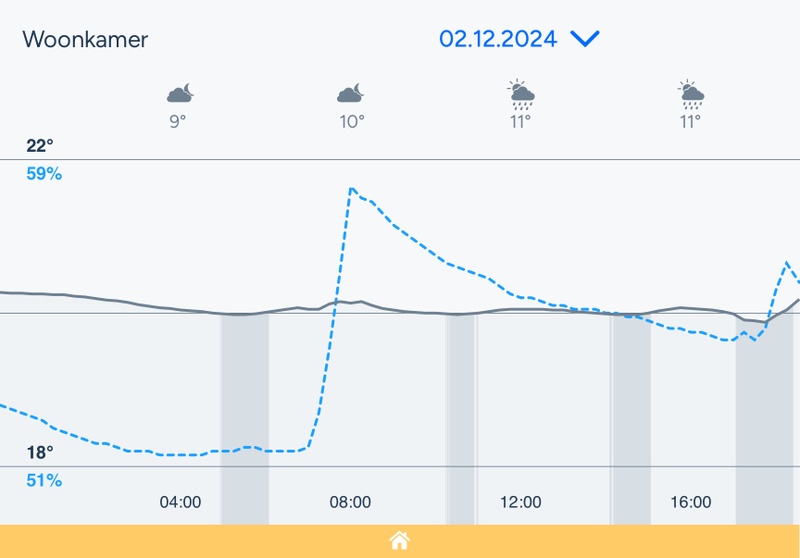This screenshot has width=800, height=558.
Task: Select the 08:00 time axis label
Action: click(x=350, y=502)
